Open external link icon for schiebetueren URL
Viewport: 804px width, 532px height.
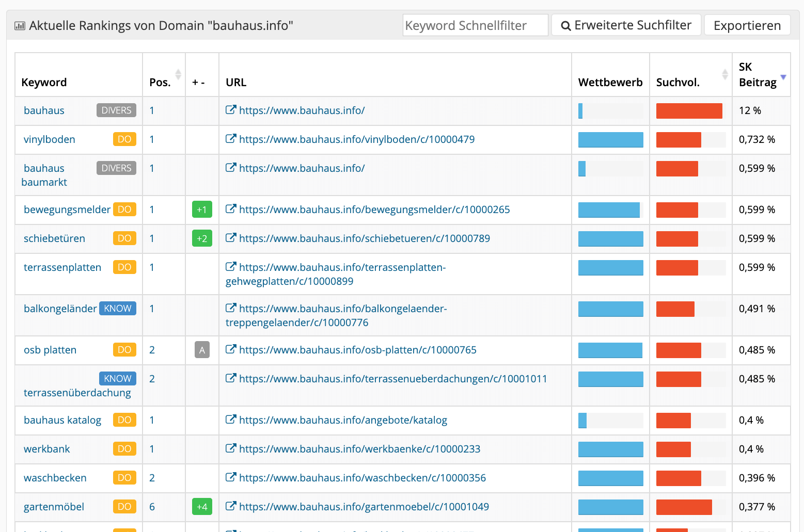[231, 238]
